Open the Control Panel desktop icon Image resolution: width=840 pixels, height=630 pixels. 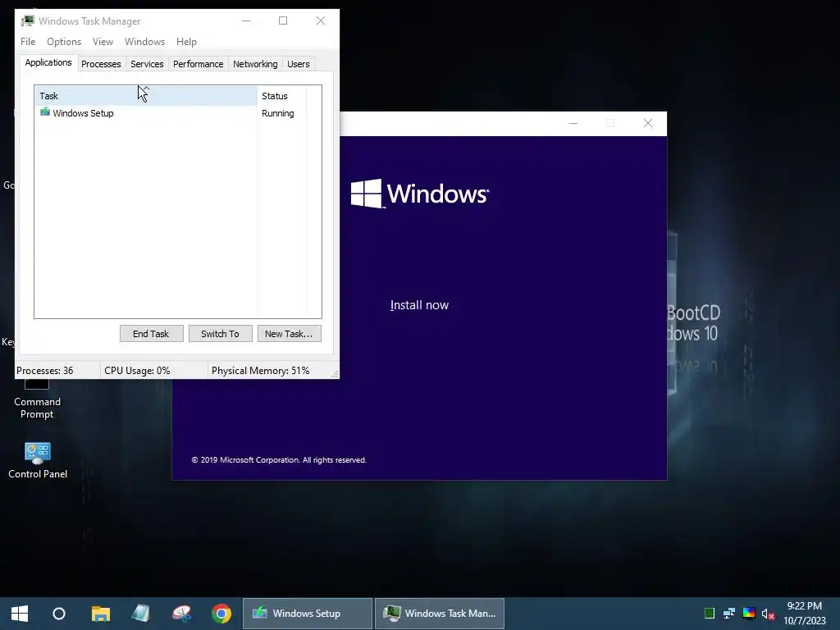click(38, 460)
